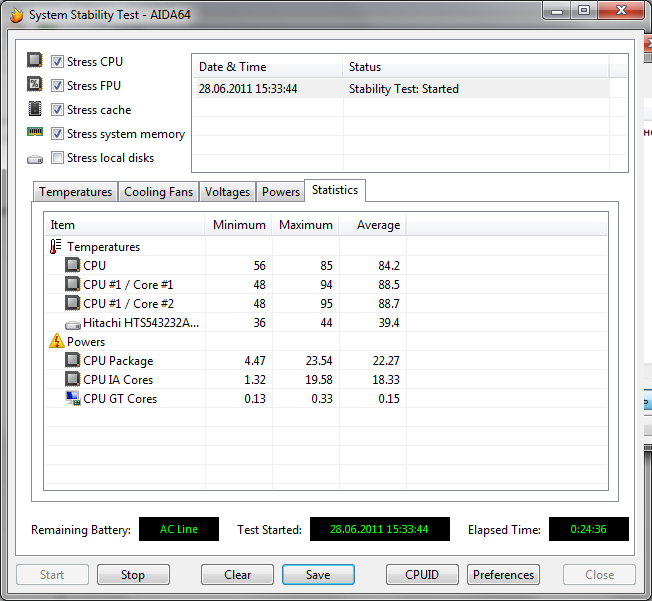Toggle the Stress system memory checkbox
The image size is (652, 601).
(57, 134)
